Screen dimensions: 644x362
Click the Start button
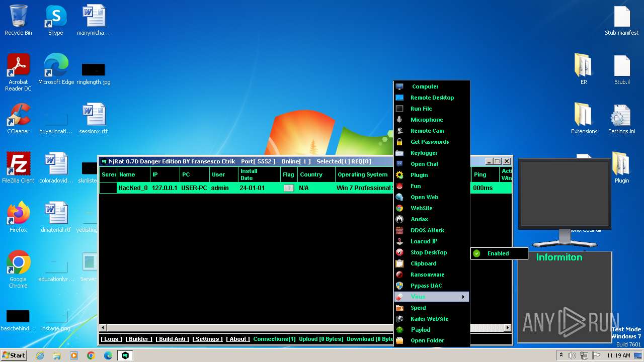14,355
